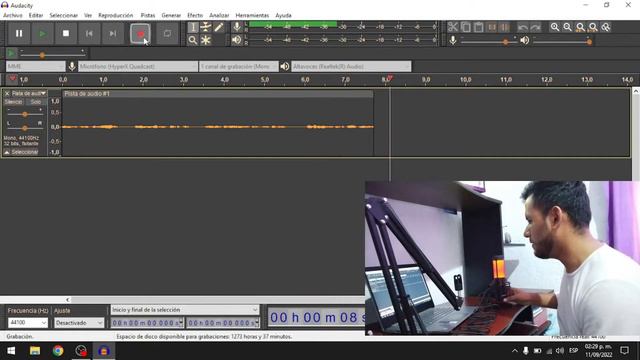Screen dimensions: 640x360
Task: Open the Pistas menu
Action: coord(148,15)
